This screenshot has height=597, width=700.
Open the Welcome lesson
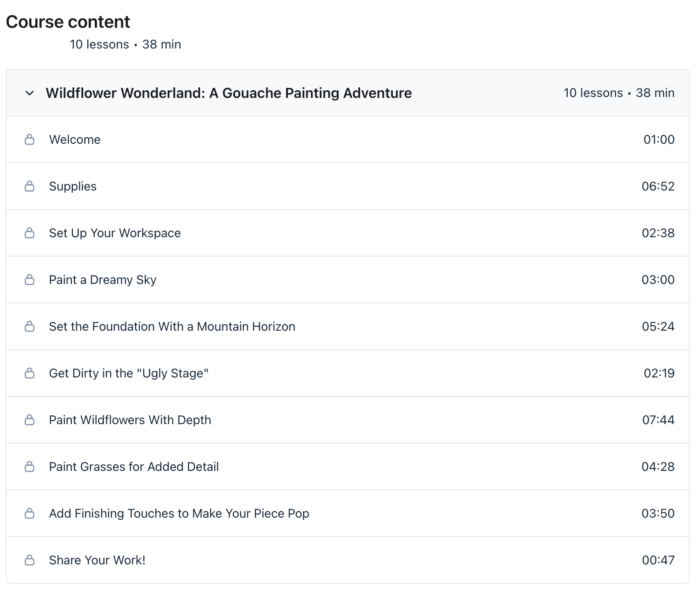click(74, 140)
